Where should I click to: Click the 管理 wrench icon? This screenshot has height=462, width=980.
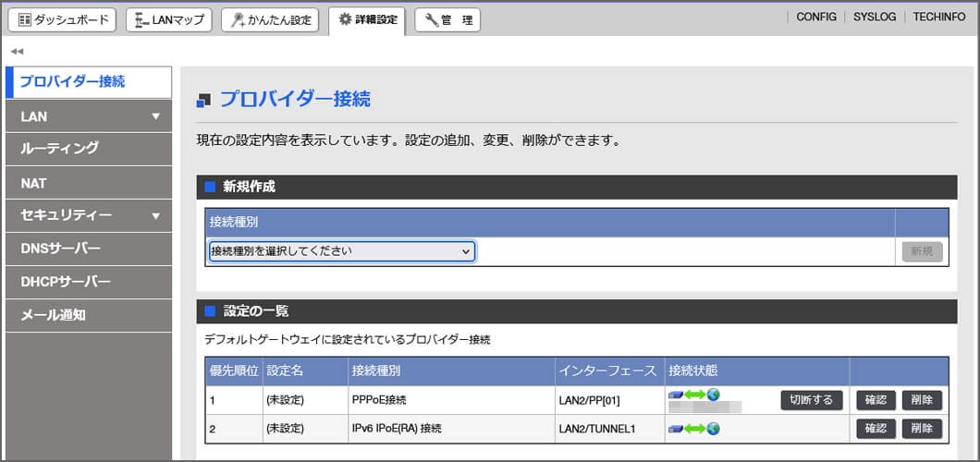pyautogui.click(x=432, y=20)
